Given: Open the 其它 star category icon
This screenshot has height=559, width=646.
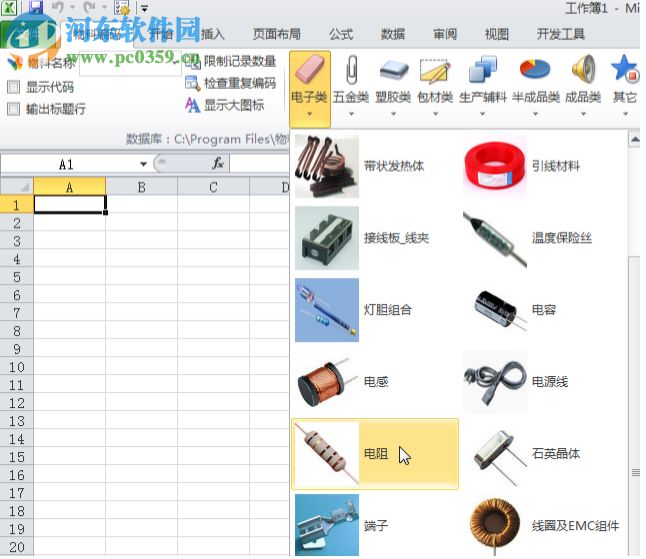Looking at the screenshot, I should [625, 68].
